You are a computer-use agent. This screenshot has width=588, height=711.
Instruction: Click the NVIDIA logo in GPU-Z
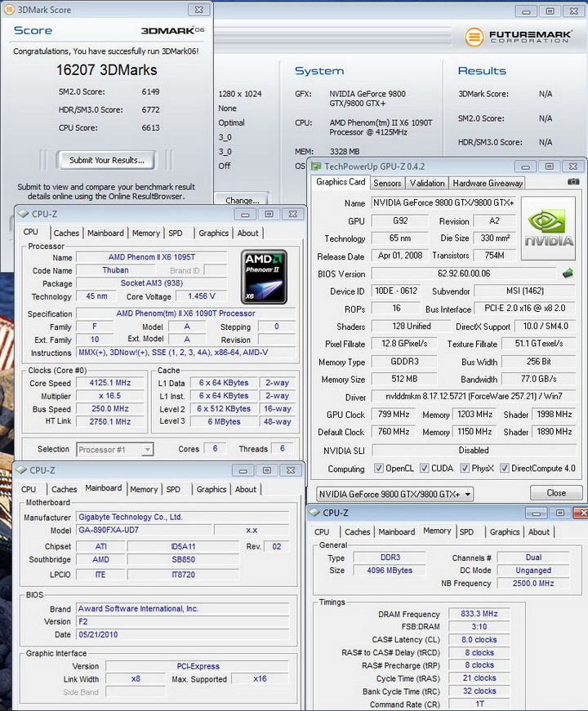coord(549,228)
